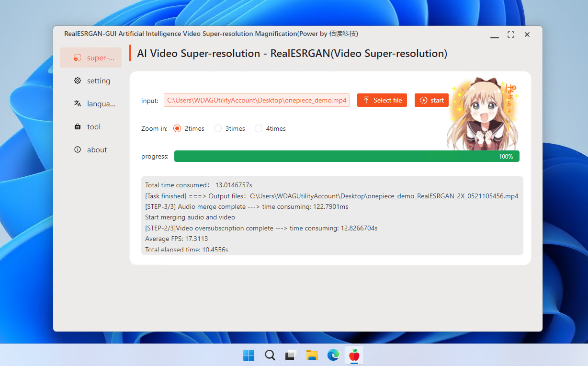Select the 2times zoom option
Viewport: 588px width, 366px height.
pyautogui.click(x=189, y=128)
